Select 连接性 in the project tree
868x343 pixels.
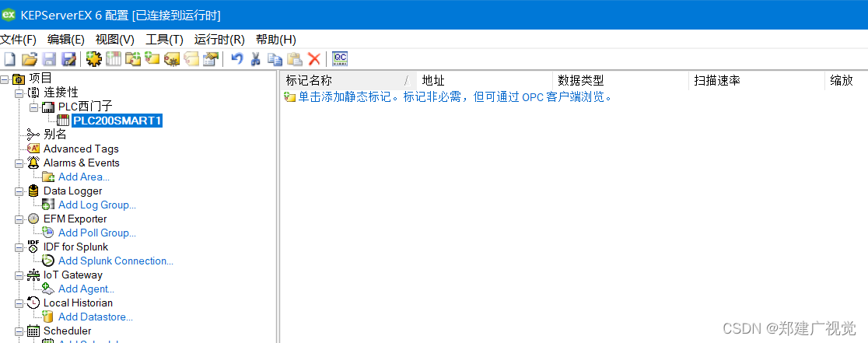(x=61, y=93)
